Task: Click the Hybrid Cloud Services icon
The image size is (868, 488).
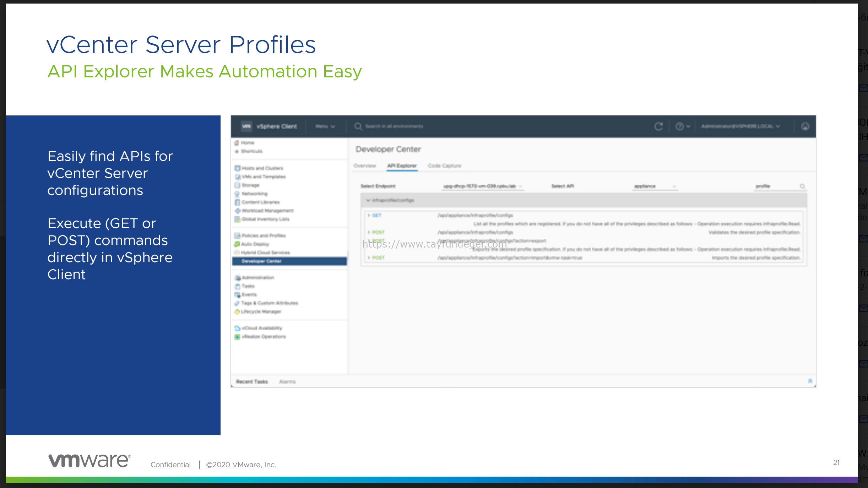Action: (237, 253)
